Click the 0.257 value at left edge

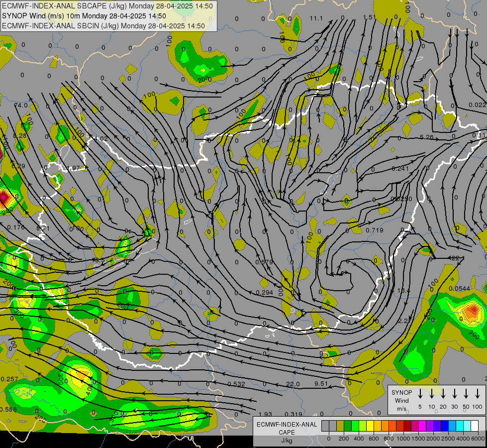pyautogui.click(x=9, y=379)
